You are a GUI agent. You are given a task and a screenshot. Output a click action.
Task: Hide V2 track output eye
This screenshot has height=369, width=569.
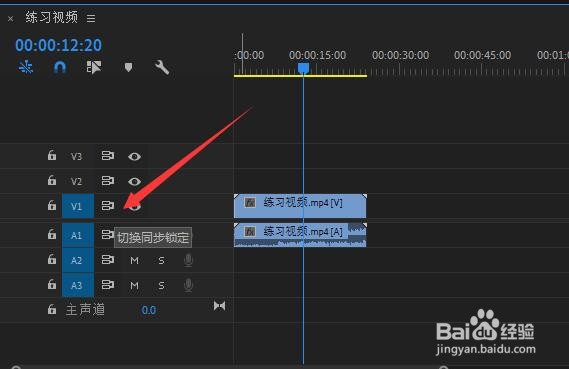(135, 181)
